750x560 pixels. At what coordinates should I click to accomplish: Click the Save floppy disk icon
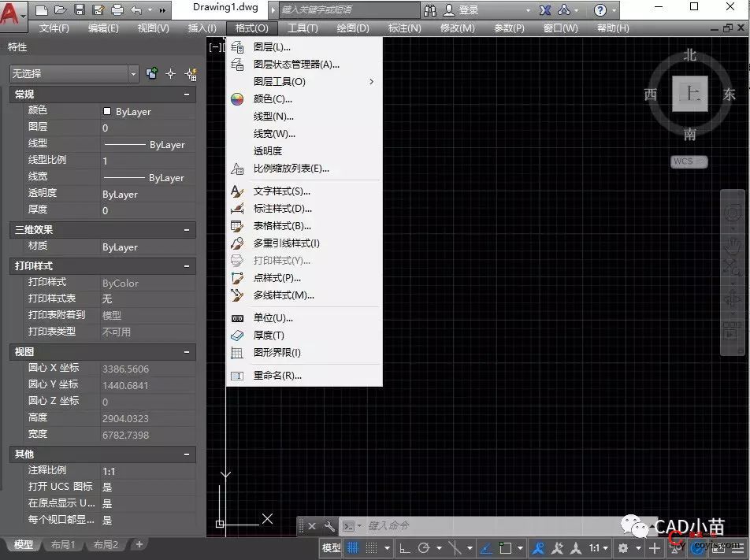tap(80, 10)
